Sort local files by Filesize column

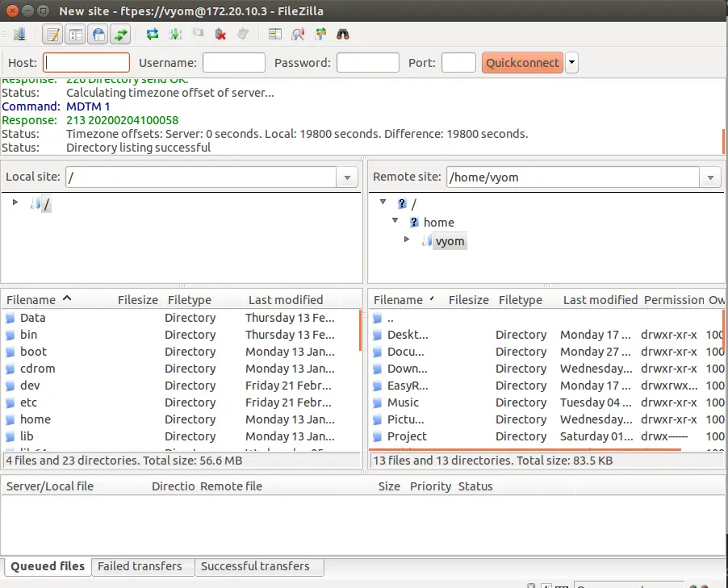coord(138,300)
